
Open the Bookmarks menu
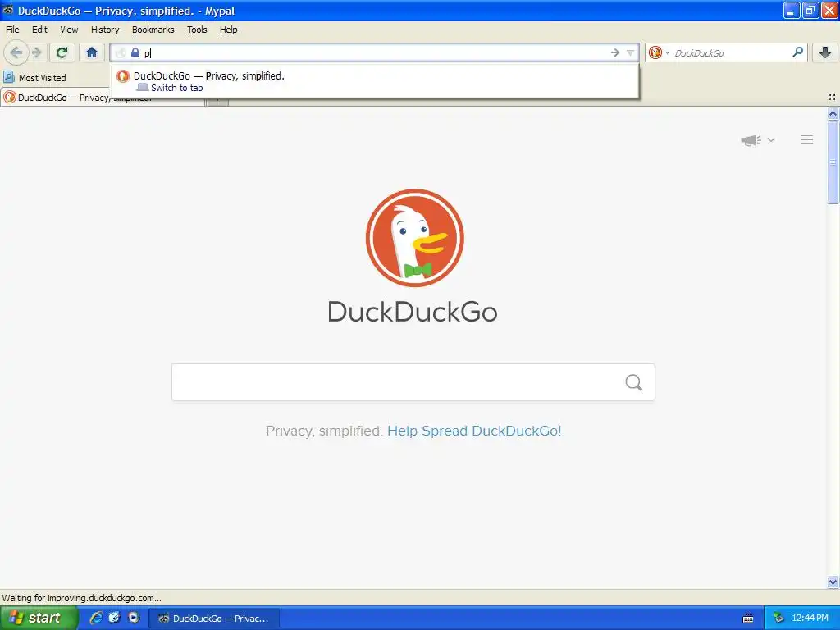click(x=153, y=30)
